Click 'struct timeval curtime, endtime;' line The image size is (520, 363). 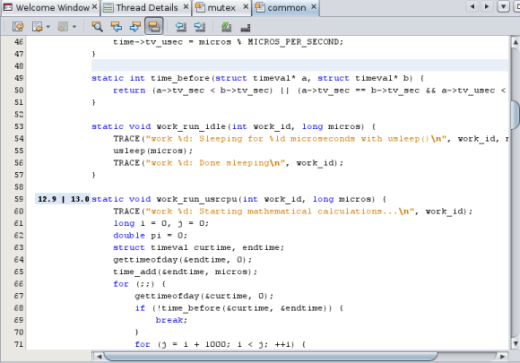(198, 248)
